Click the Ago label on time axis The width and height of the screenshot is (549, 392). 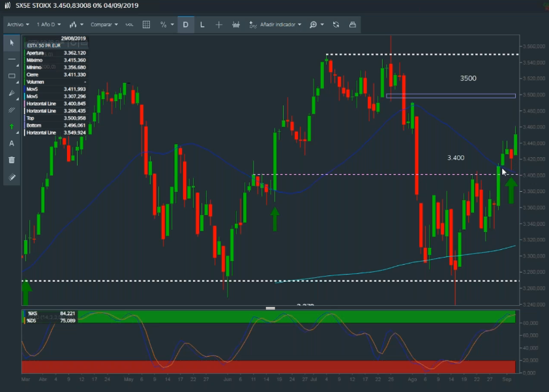412,380
